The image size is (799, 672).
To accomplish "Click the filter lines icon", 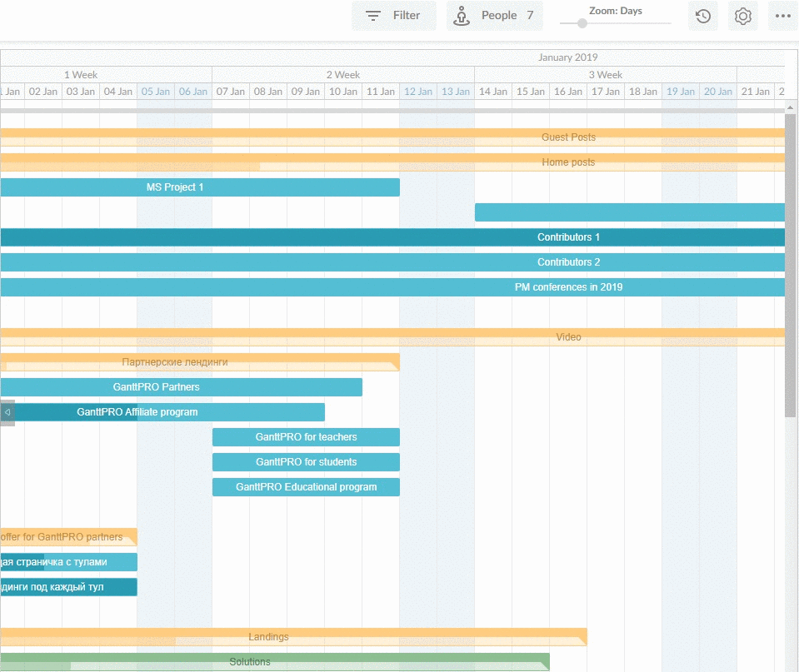I will pos(373,16).
